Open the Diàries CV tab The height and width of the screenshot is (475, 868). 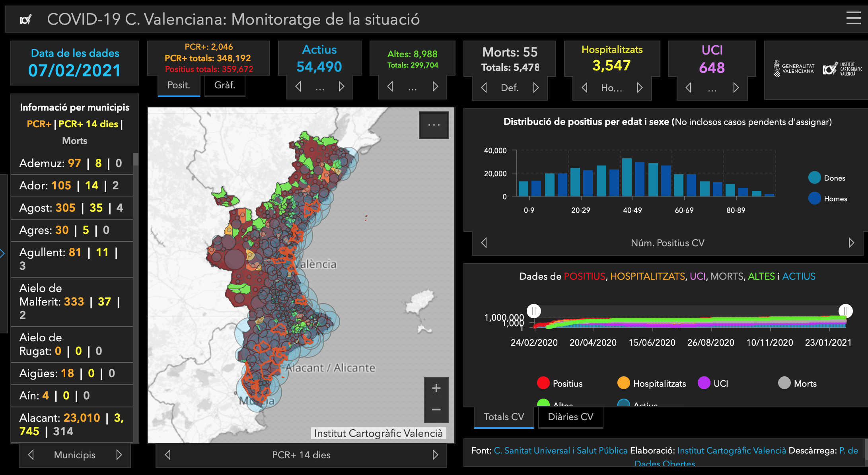point(570,417)
